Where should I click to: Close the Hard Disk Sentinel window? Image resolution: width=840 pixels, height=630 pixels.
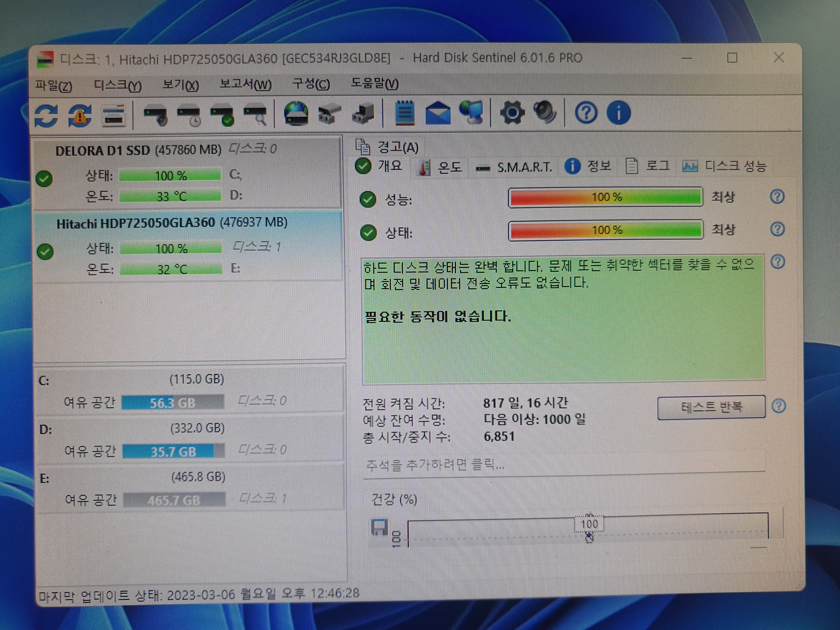point(779,58)
